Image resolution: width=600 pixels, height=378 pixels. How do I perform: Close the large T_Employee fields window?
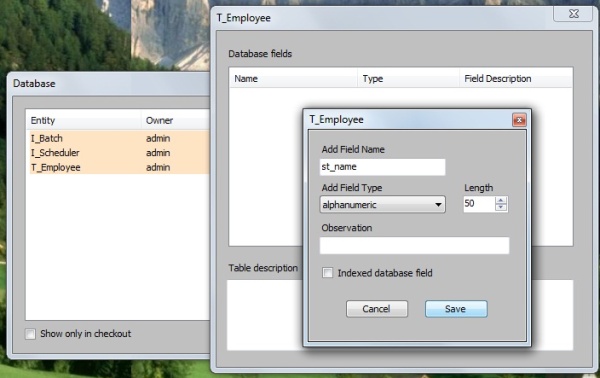pyautogui.click(x=573, y=14)
